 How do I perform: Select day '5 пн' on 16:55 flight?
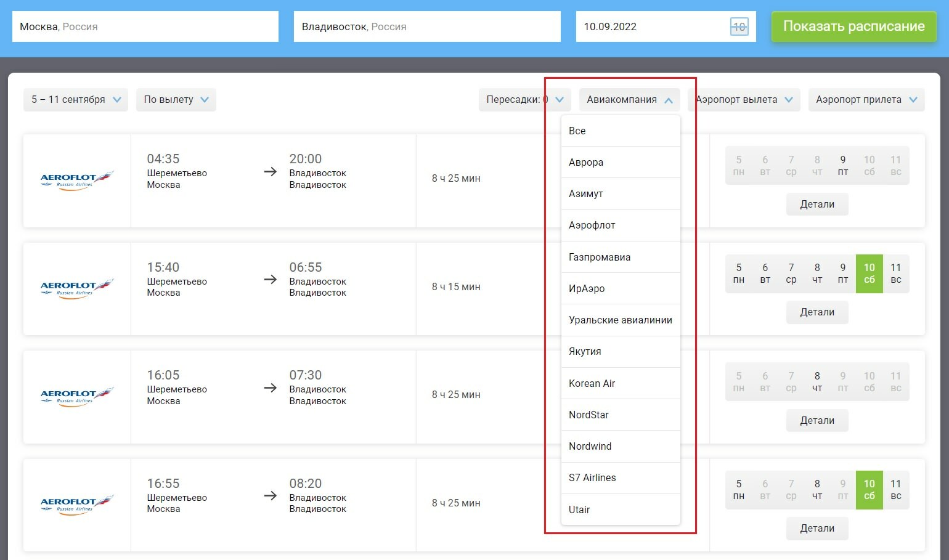point(739,490)
